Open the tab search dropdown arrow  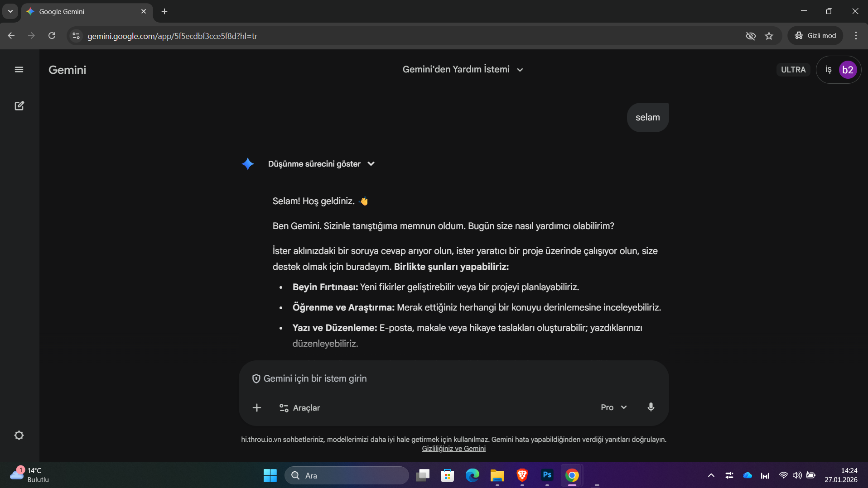coord(10,11)
